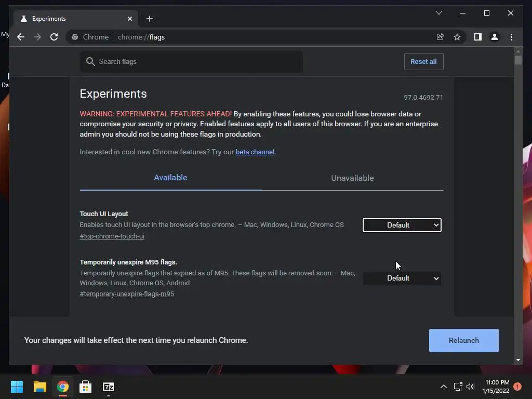532x399 pixels.
Task: Click the Touch UI Layout heading
Action: pos(104,214)
